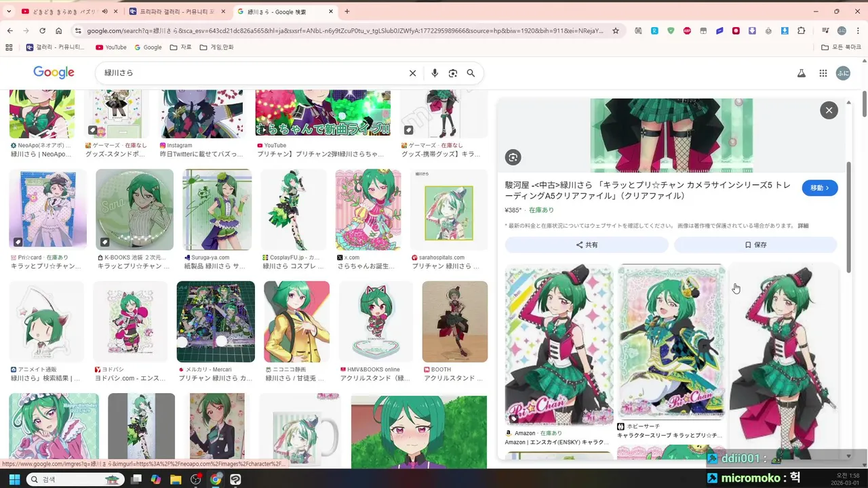
Task: Click the search input with 緑川さら
Action: coord(251,73)
